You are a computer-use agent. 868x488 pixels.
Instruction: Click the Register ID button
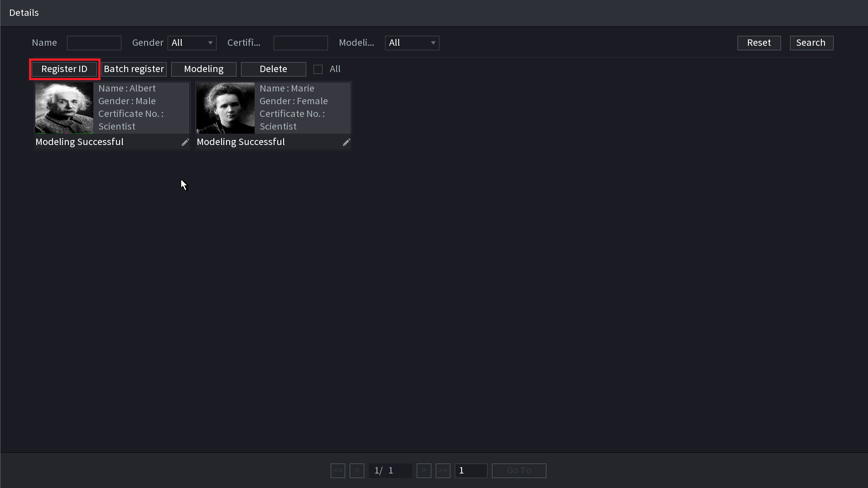pos(64,69)
